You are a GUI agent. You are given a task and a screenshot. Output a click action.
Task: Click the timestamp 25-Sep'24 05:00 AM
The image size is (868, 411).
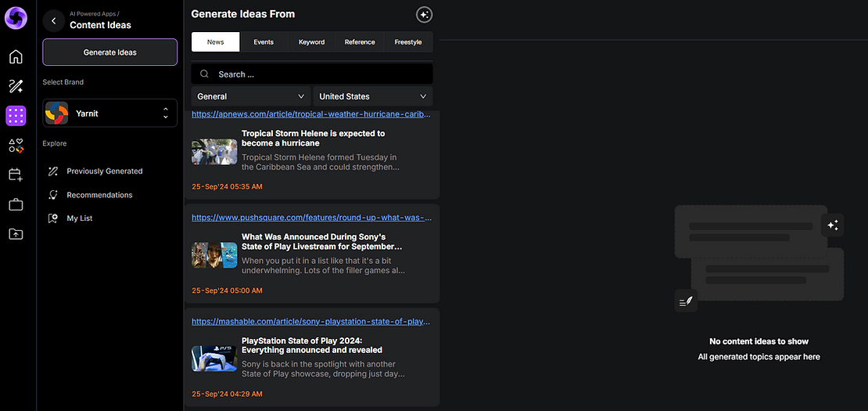pos(227,290)
